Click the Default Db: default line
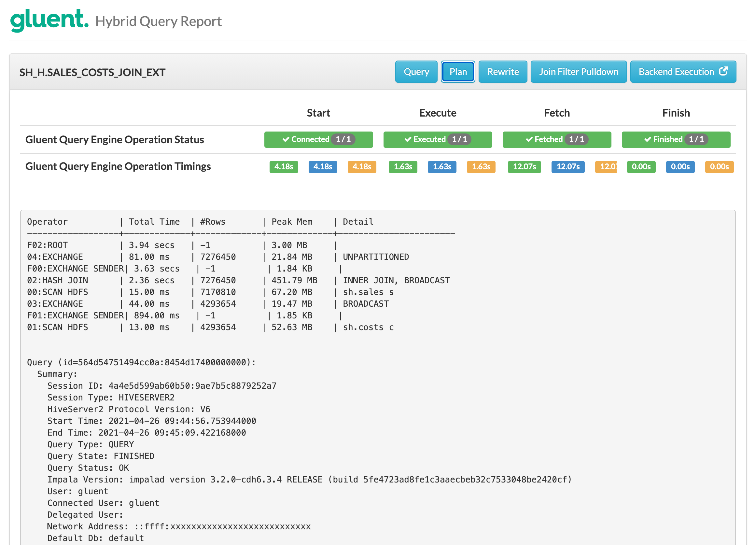This screenshot has height=545, width=756. (96, 538)
